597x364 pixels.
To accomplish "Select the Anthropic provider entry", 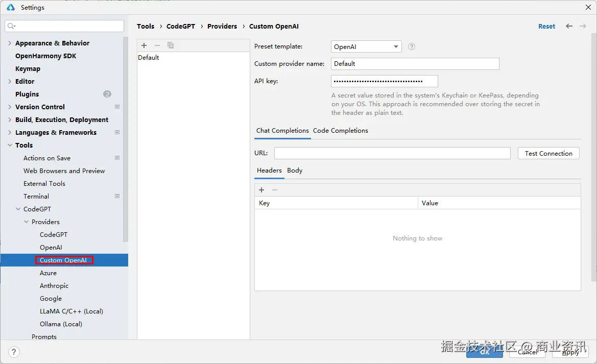I will pos(54,285).
